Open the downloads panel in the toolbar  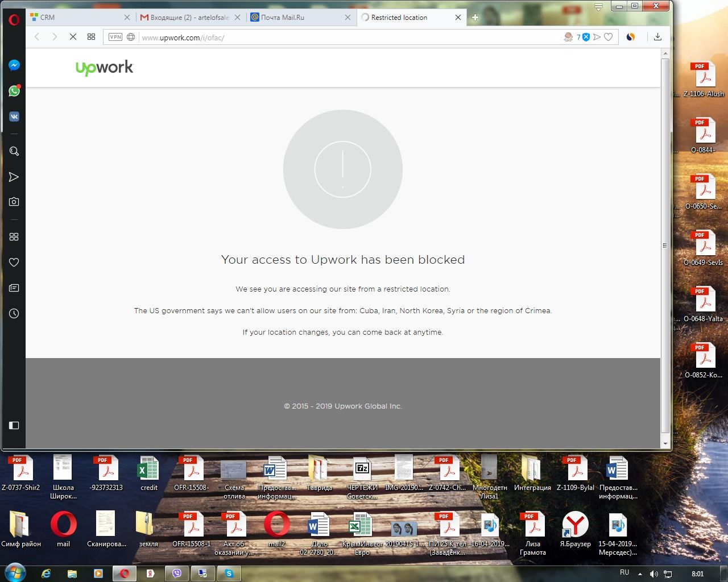click(x=657, y=37)
